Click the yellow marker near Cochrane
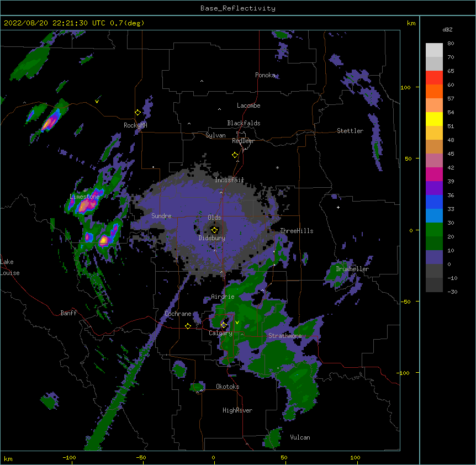476x465 pixels. pos(188,326)
